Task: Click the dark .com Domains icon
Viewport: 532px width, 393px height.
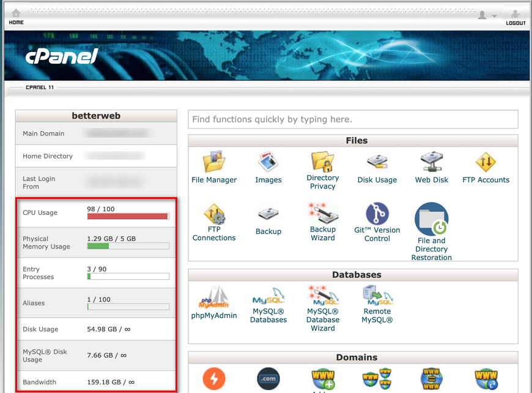Action: point(268,378)
